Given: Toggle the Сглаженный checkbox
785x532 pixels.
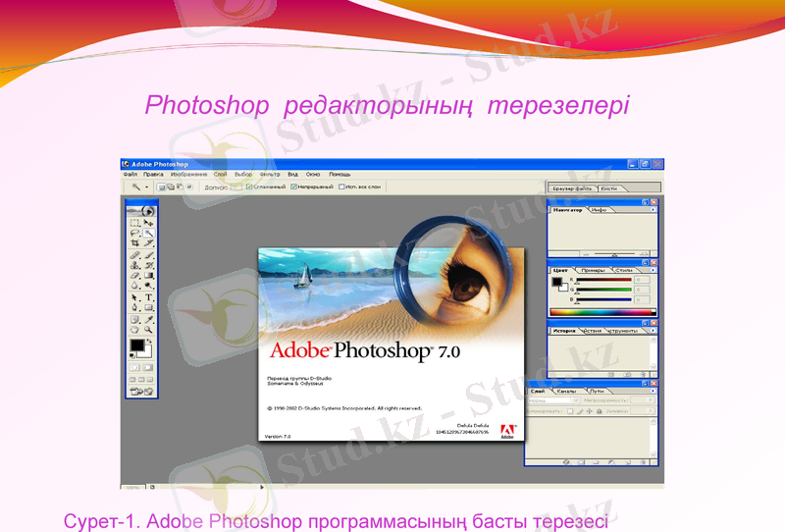Looking at the screenshot, I should [x=249, y=186].
